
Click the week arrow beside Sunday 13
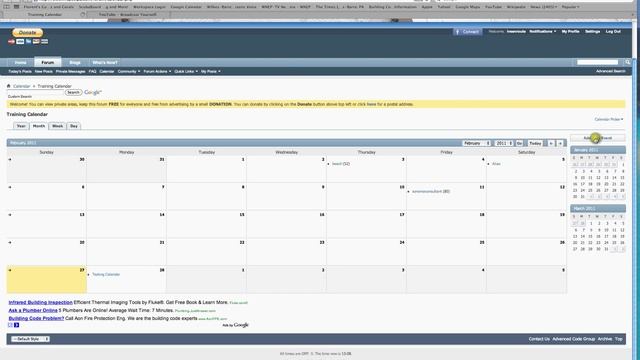(10, 215)
